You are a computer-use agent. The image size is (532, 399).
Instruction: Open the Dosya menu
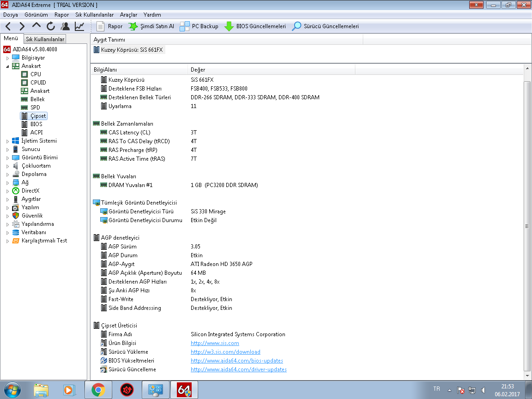[11, 15]
